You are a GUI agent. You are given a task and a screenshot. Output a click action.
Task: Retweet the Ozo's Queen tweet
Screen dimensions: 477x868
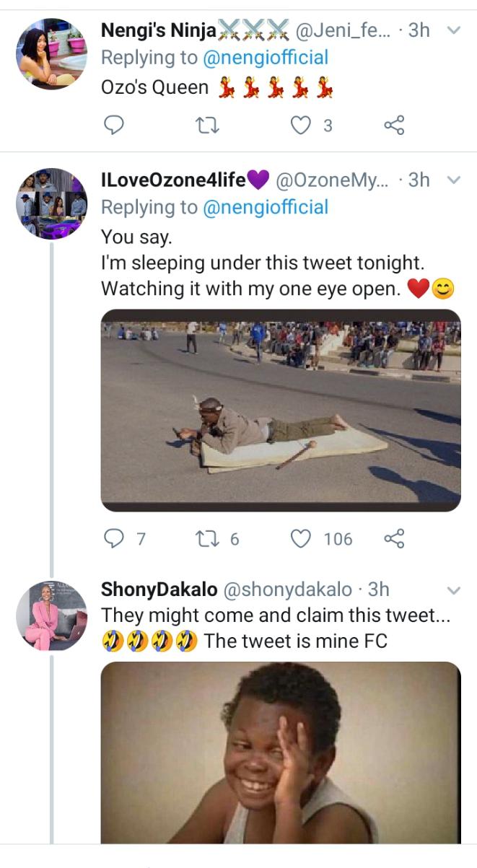pyautogui.click(x=209, y=126)
